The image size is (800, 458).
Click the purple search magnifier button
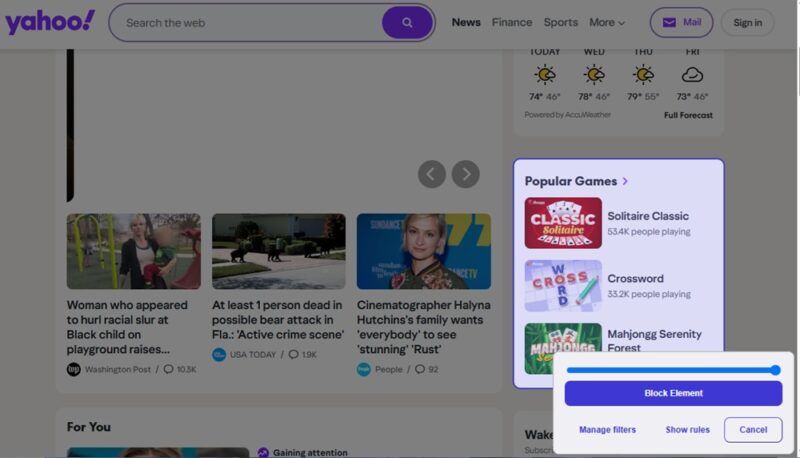click(x=407, y=22)
